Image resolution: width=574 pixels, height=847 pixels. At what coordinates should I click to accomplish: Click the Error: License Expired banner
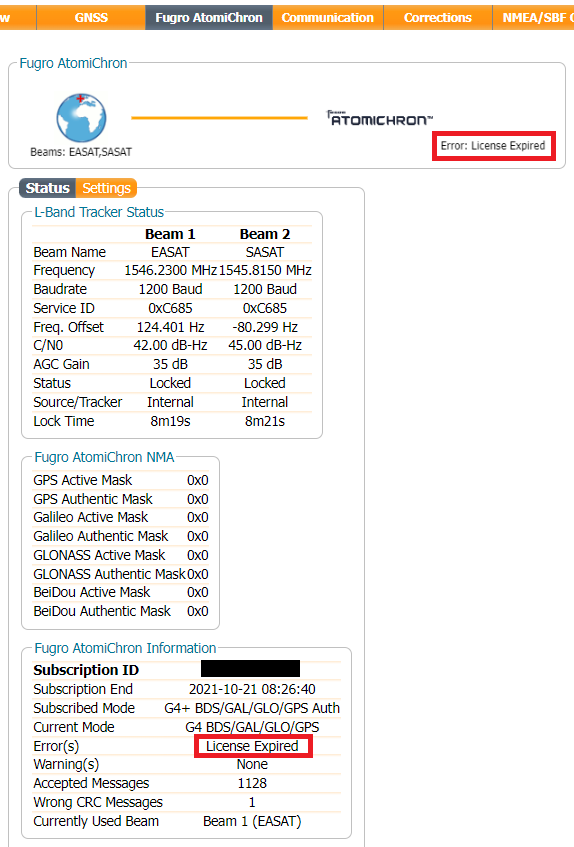(x=493, y=146)
